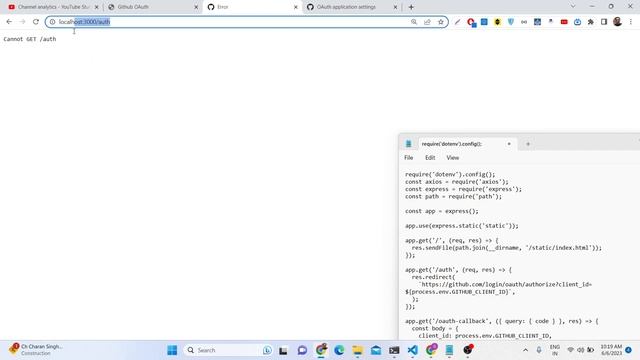Viewport: 640px width, 360px height.
Task: Open the Chrome profile avatar
Action: click(x=618, y=22)
